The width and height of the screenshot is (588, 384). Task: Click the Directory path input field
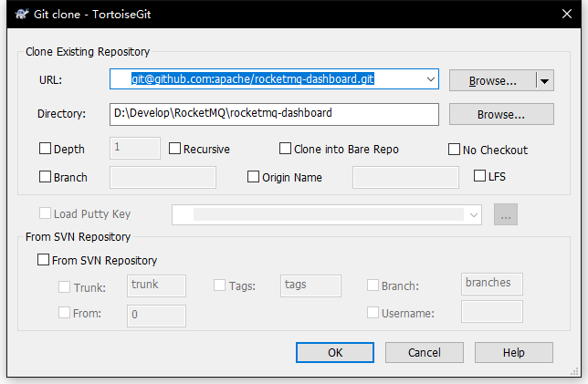(274, 114)
